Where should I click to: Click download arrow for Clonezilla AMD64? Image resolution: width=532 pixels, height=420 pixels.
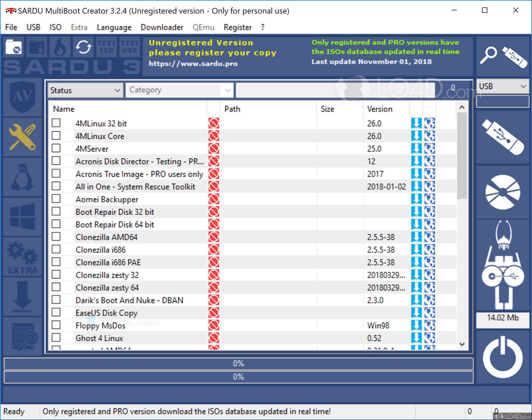click(416, 237)
